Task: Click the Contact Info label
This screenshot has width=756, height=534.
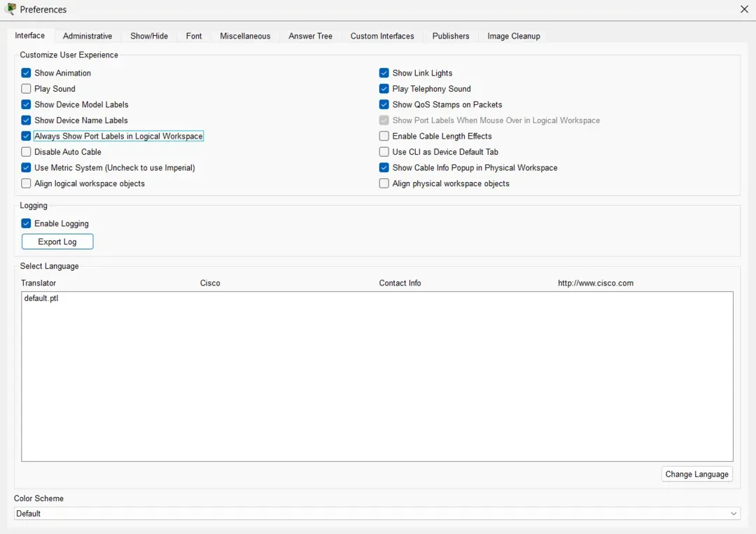Action: [400, 283]
